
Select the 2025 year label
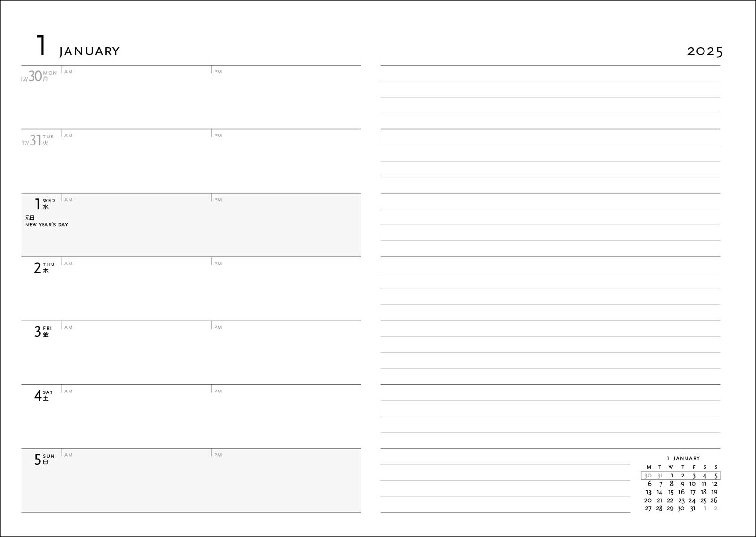tap(704, 51)
